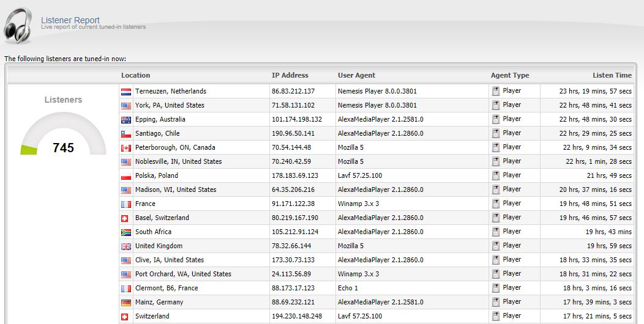
Task: Click the German flag beside Mainz
Action: [126, 303]
